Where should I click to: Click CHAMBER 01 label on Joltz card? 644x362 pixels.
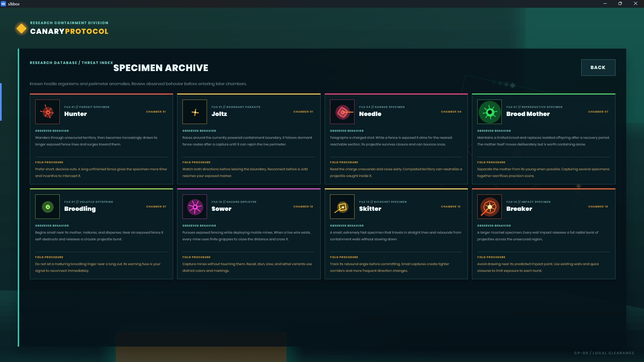click(x=303, y=112)
